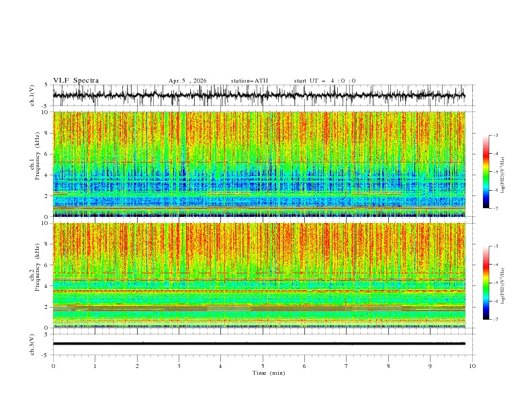Click the 'ch.2 Frequency (kHz)' axis label

point(35,267)
